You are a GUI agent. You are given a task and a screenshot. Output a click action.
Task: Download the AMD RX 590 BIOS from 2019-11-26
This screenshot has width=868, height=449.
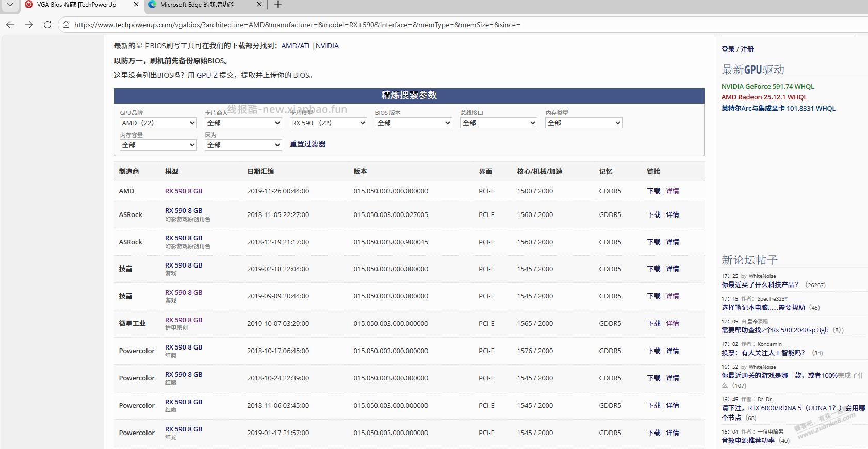click(653, 191)
